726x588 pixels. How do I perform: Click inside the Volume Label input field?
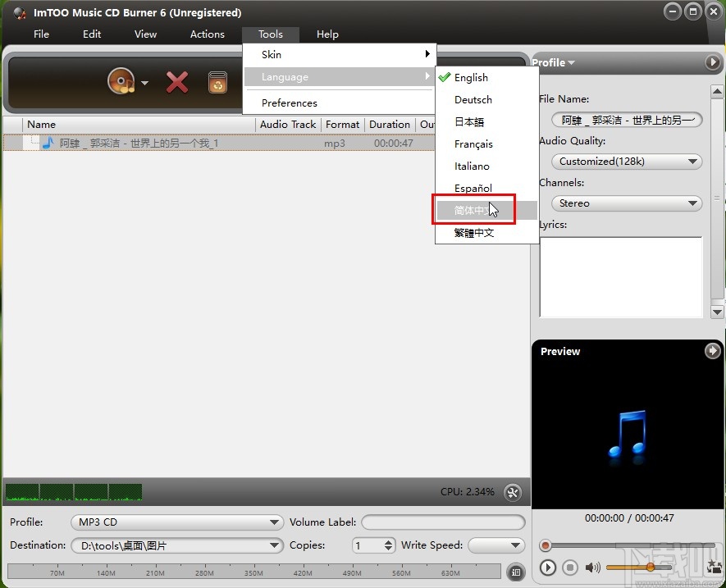[x=441, y=522]
